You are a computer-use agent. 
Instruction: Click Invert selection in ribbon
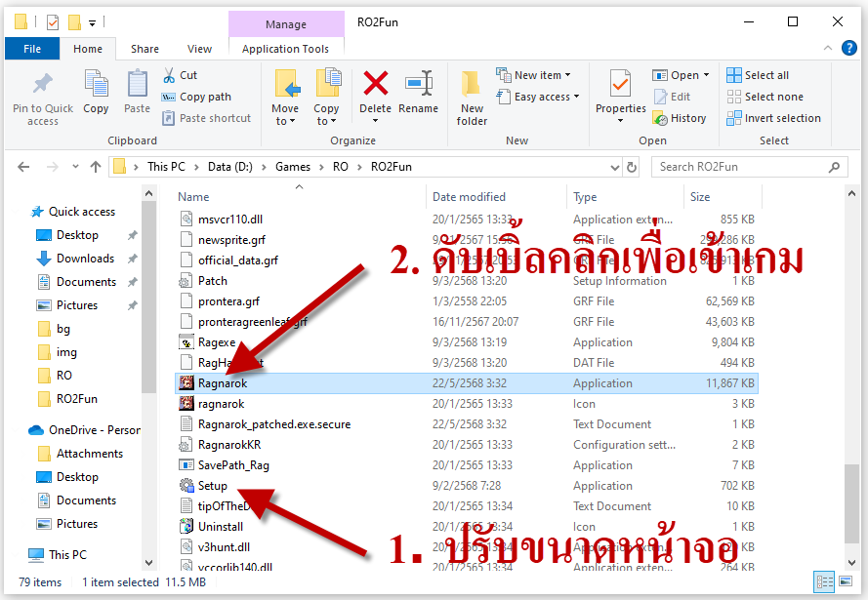click(x=774, y=118)
